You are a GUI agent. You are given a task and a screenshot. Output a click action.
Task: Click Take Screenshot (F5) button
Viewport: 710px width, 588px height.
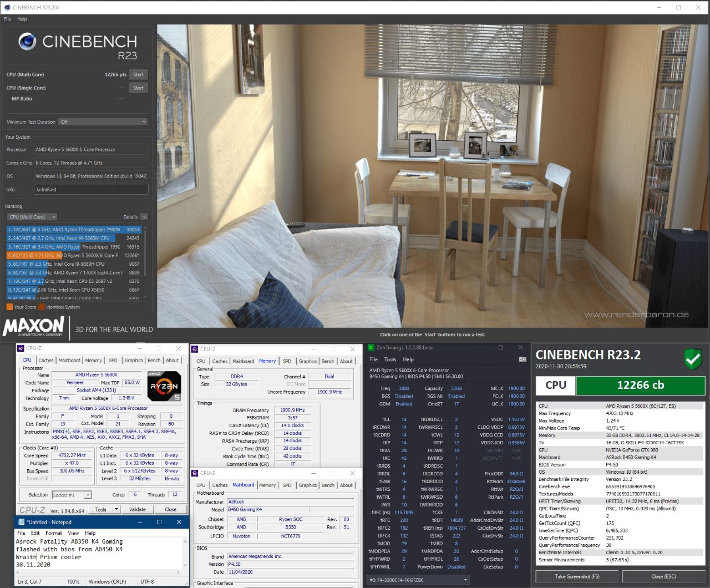(x=577, y=576)
